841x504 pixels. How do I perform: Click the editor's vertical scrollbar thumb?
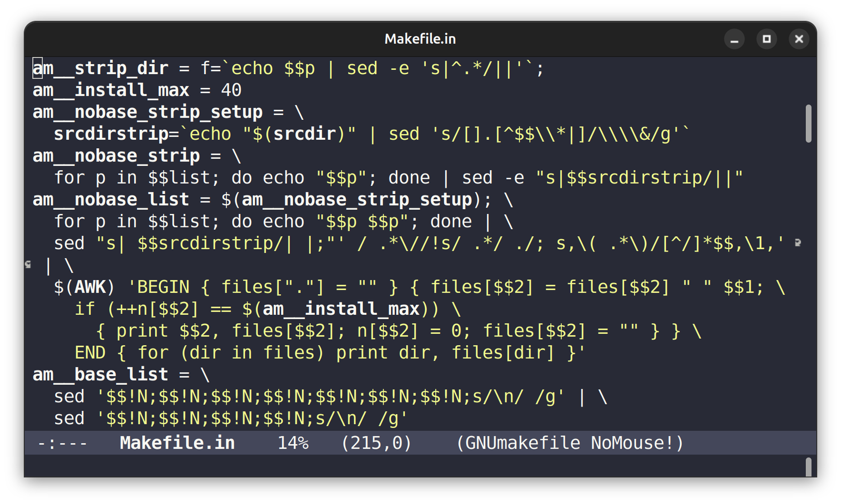[x=808, y=124]
